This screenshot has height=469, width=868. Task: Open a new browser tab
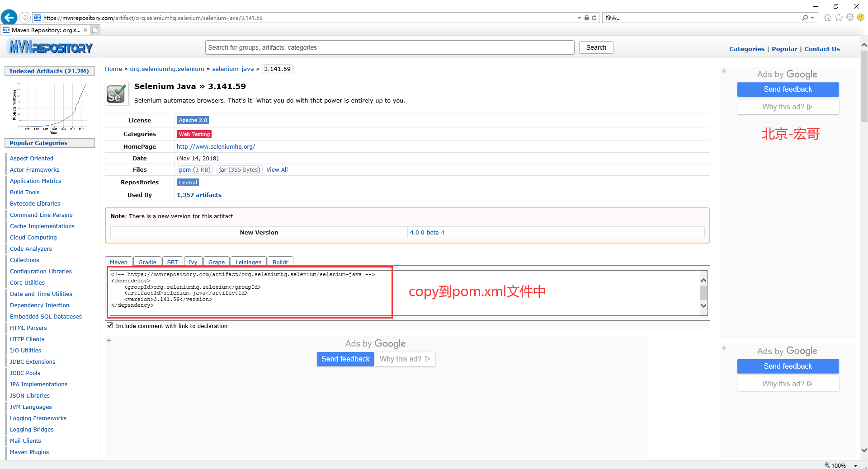point(95,30)
